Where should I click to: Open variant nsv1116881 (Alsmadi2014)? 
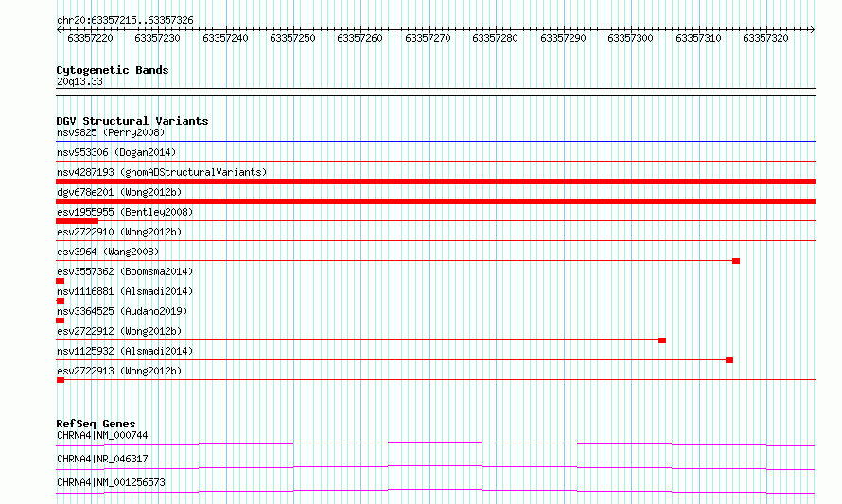click(125, 291)
